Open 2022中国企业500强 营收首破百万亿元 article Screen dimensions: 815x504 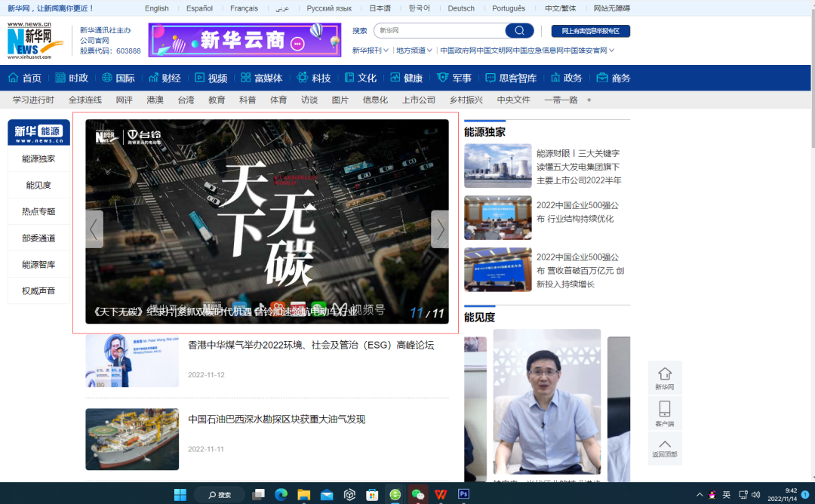tap(580, 271)
